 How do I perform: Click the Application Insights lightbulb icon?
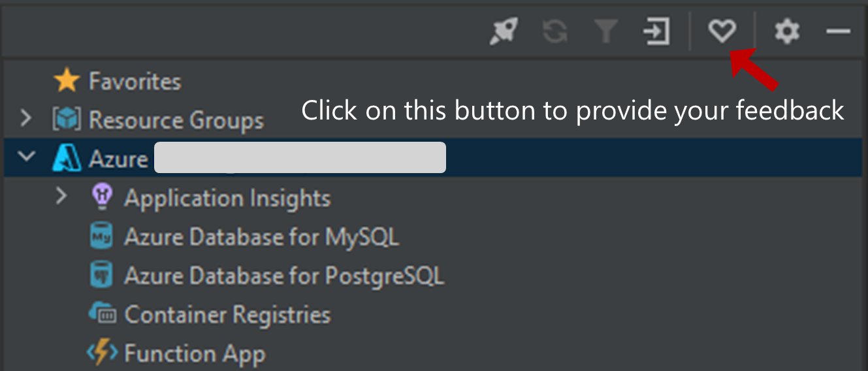[x=102, y=197]
